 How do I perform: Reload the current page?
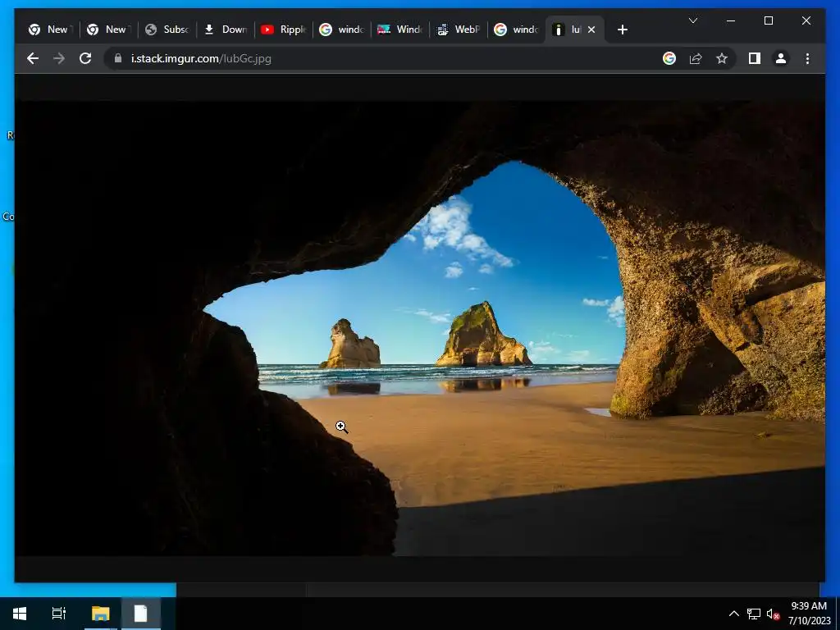(84, 58)
